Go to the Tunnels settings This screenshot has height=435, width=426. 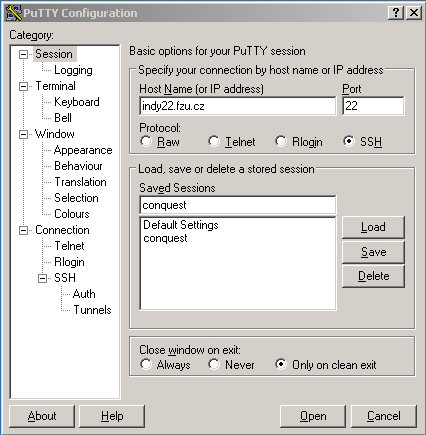[x=92, y=310]
